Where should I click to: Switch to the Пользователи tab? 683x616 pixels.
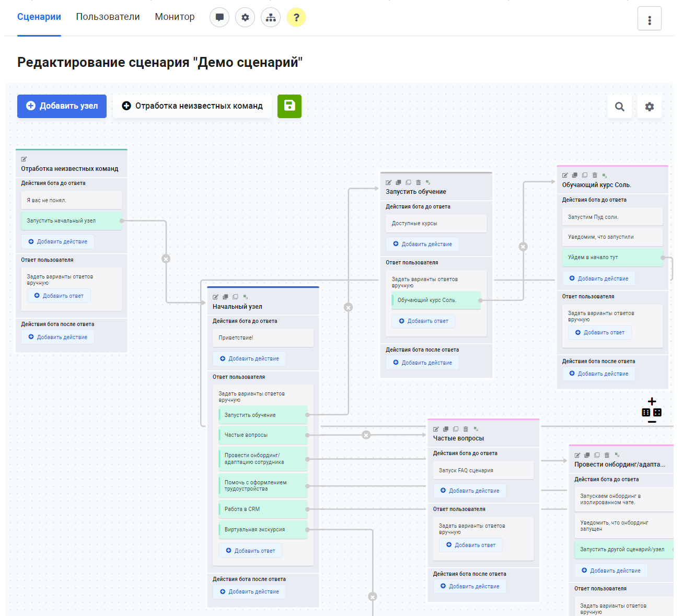click(108, 17)
